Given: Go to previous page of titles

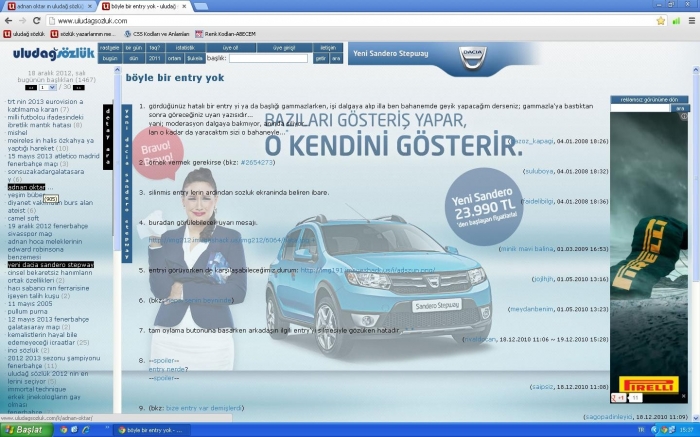Looking at the screenshot, I should (30, 87).
